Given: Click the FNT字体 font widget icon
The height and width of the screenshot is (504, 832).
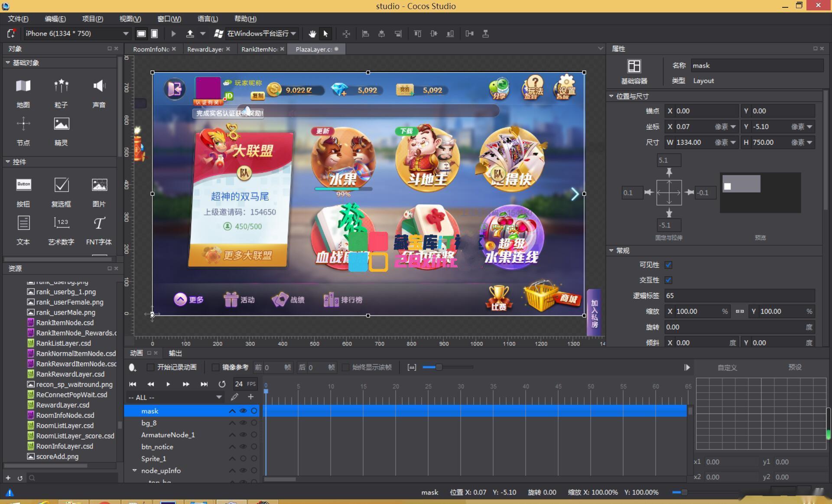Looking at the screenshot, I should point(99,223).
